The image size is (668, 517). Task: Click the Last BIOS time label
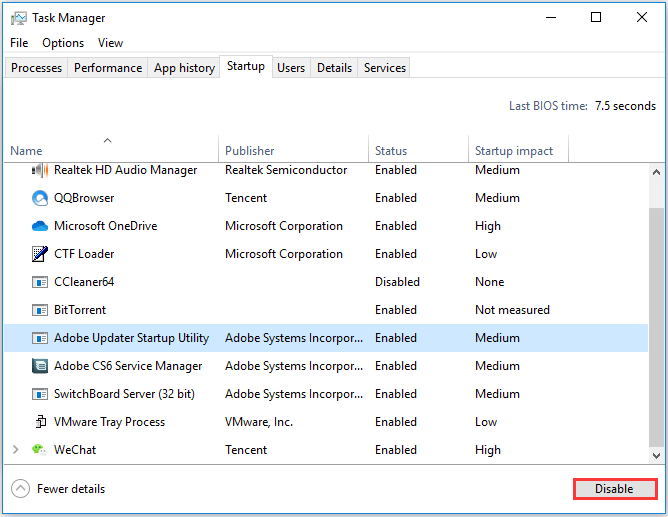point(548,106)
